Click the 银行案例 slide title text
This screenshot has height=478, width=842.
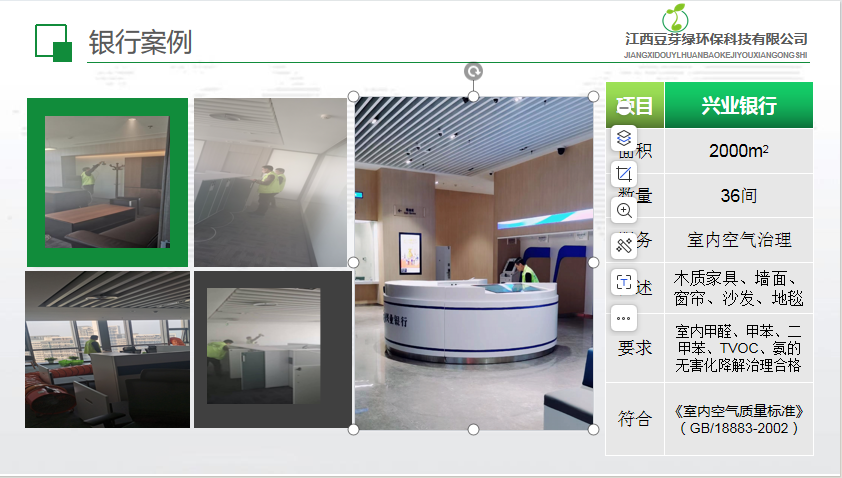click(x=140, y=43)
